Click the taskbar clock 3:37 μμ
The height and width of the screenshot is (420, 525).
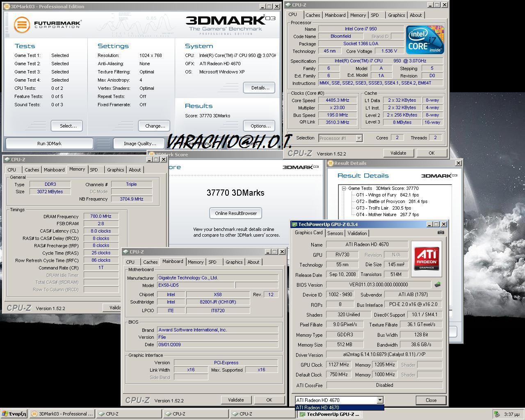click(x=511, y=414)
